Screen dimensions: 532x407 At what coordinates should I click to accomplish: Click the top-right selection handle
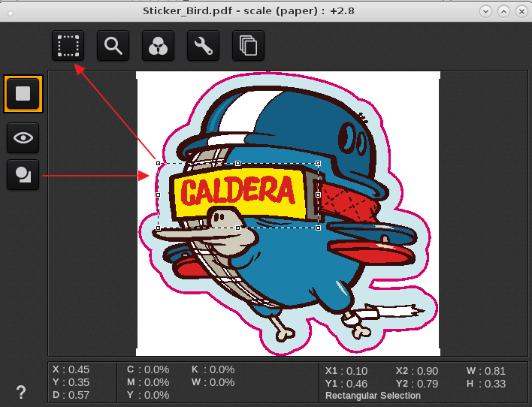coord(319,164)
